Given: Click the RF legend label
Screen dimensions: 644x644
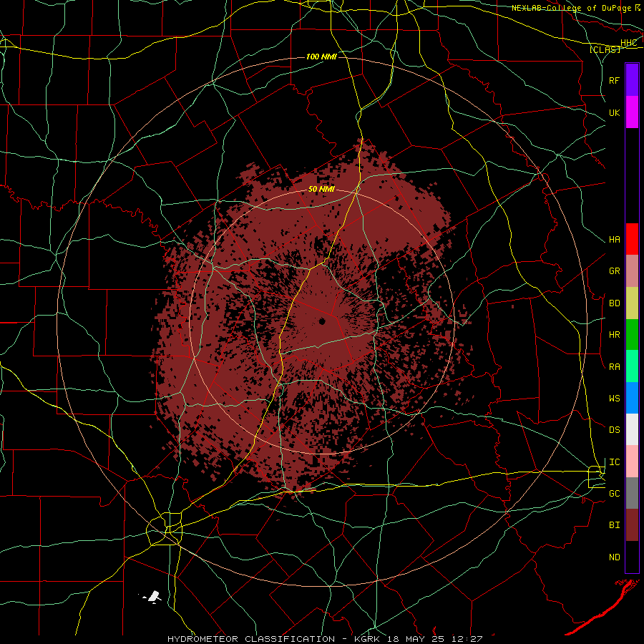Looking at the screenshot, I should coord(615,80).
